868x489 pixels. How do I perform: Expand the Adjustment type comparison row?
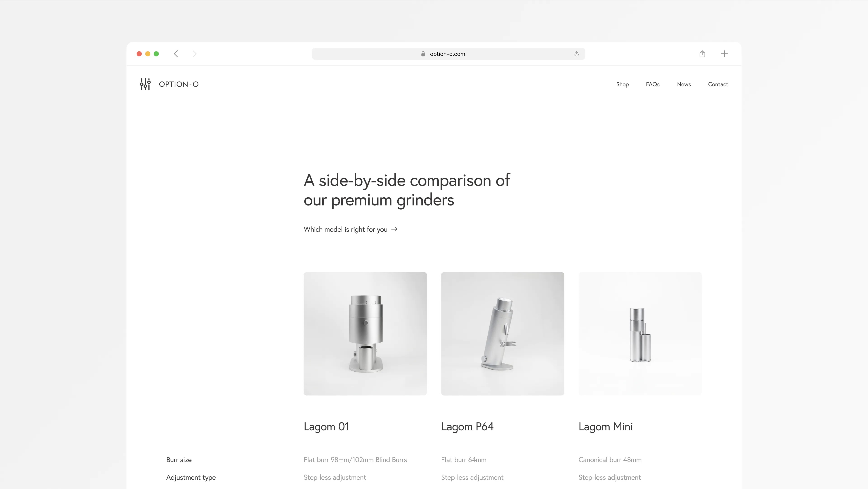(x=191, y=477)
